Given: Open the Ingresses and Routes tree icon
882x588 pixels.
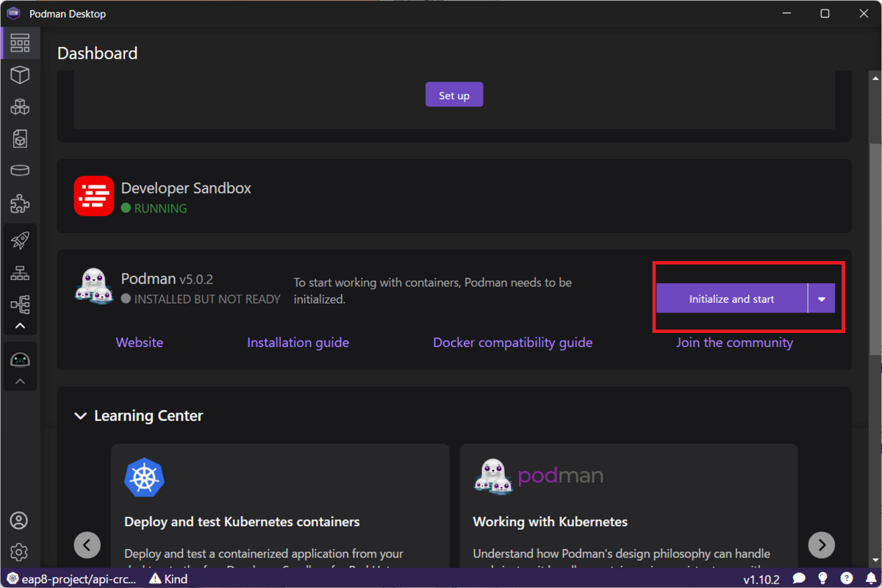Looking at the screenshot, I should [x=20, y=304].
